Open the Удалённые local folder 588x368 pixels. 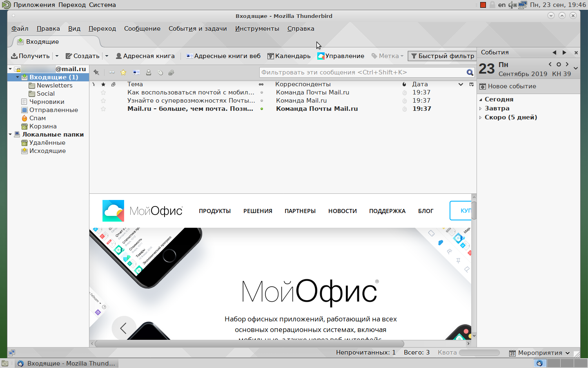pos(47,143)
